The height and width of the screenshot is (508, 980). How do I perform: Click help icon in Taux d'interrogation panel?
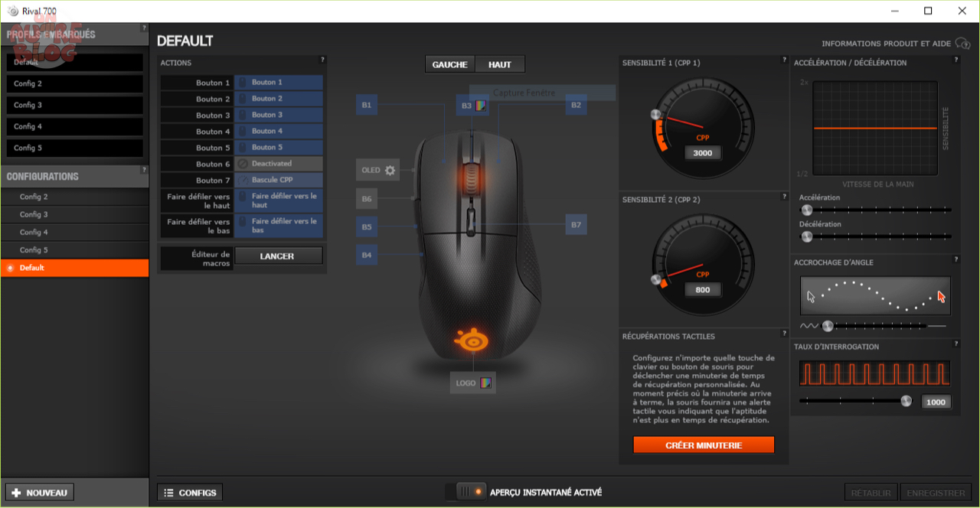click(956, 344)
